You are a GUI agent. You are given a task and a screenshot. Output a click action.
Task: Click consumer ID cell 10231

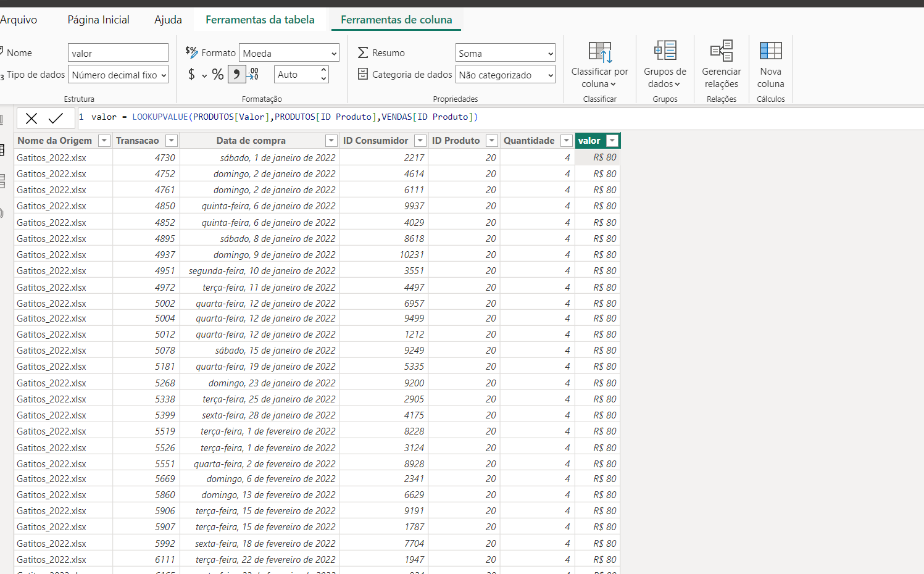click(384, 254)
